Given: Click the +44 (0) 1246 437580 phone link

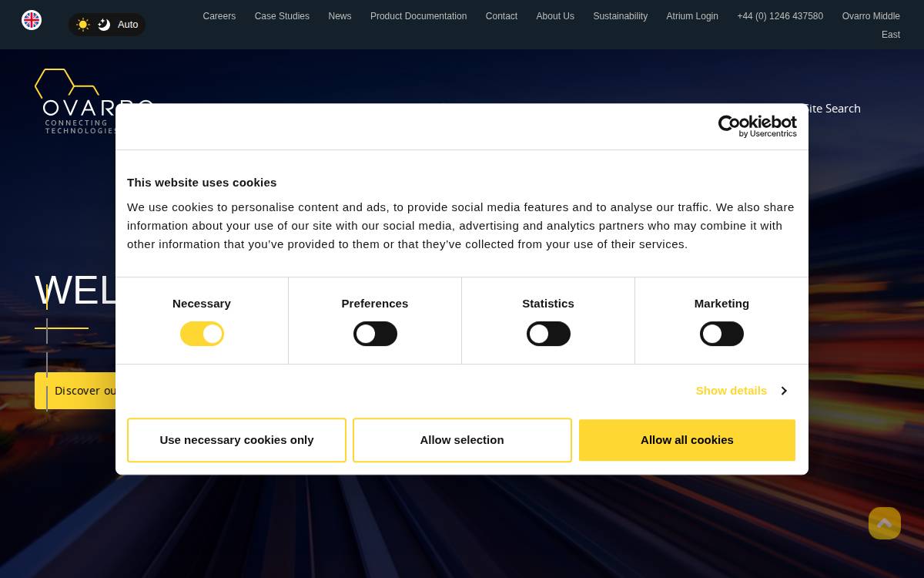Looking at the screenshot, I should point(780,16).
